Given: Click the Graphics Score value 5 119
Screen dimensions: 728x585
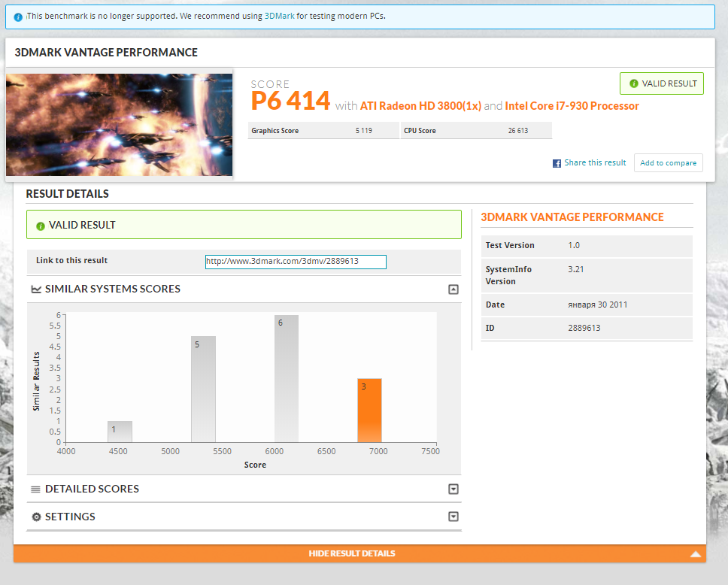Looking at the screenshot, I should coord(364,131).
